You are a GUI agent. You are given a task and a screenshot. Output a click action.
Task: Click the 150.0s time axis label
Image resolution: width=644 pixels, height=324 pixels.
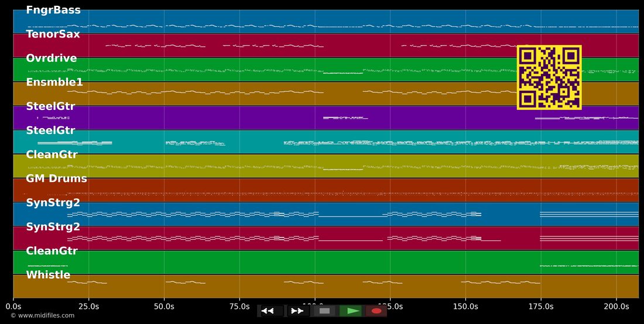point(466,307)
